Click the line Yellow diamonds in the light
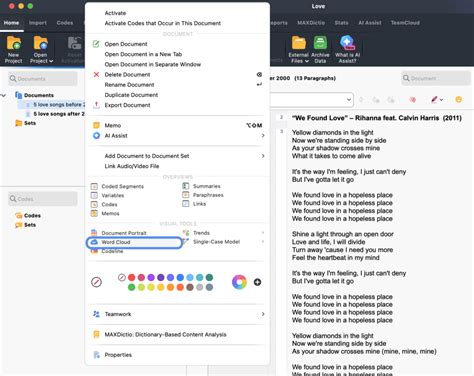The width and height of the screenshot is (474, 376). click(333, 132)
